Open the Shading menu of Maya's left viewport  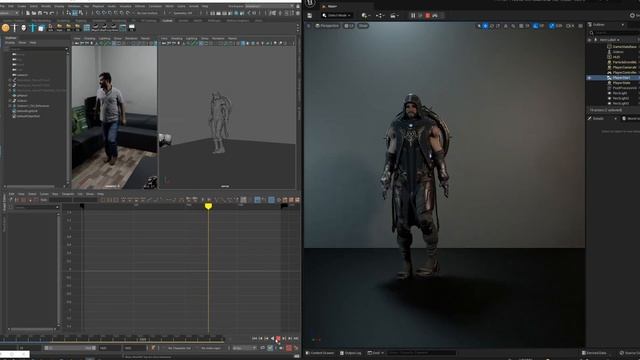click(x=89, y=38)
